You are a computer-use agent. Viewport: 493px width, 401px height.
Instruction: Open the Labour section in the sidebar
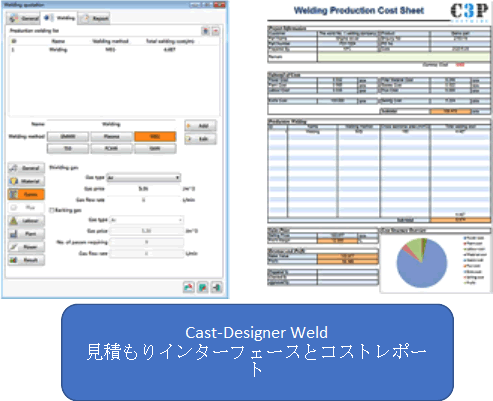click(26, 221)
